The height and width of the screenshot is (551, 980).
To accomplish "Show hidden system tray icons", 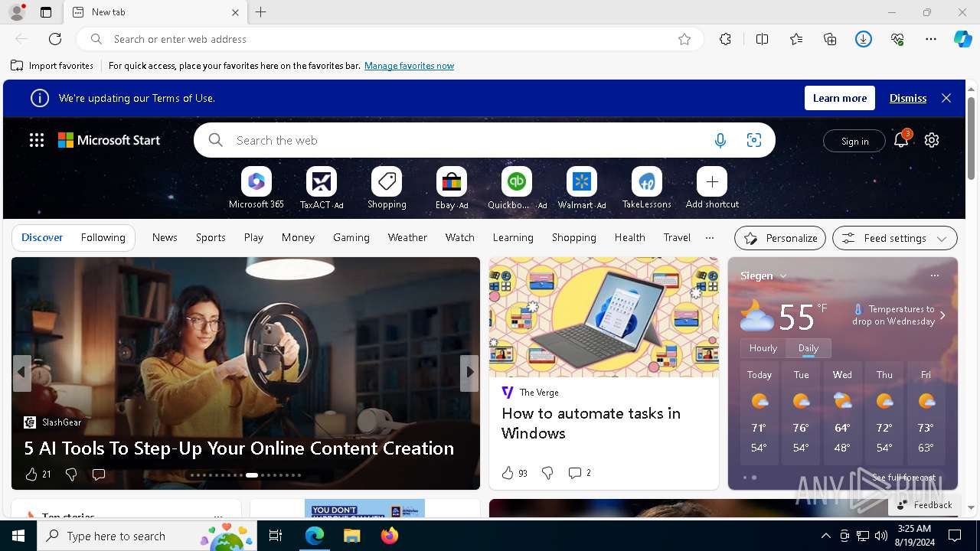I will [x=825, y=536].
